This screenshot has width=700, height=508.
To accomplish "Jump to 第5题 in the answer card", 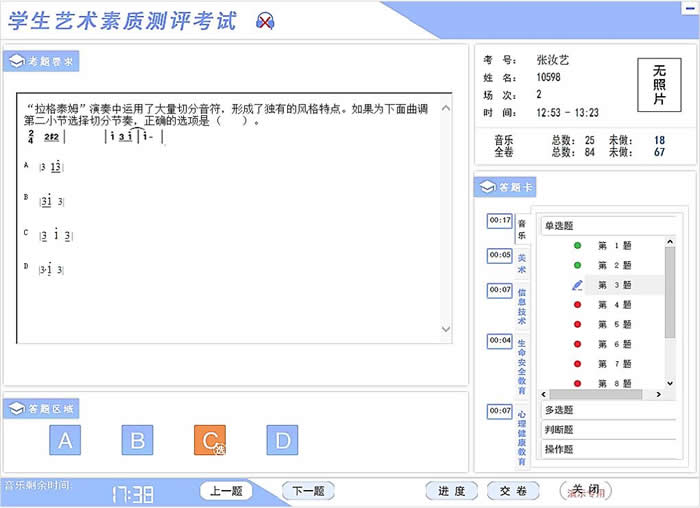I will pos(614,324).
